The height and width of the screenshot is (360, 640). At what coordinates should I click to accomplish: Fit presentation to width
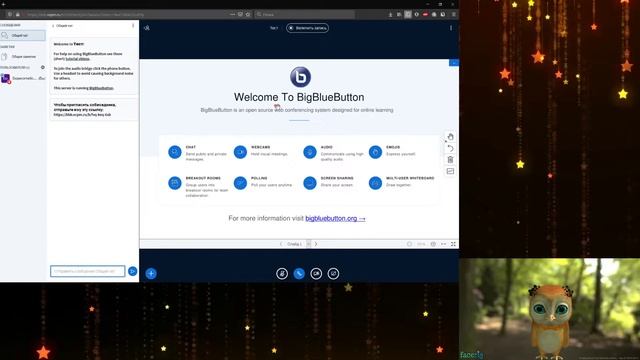pyautogui.click(x=444, y=244)
